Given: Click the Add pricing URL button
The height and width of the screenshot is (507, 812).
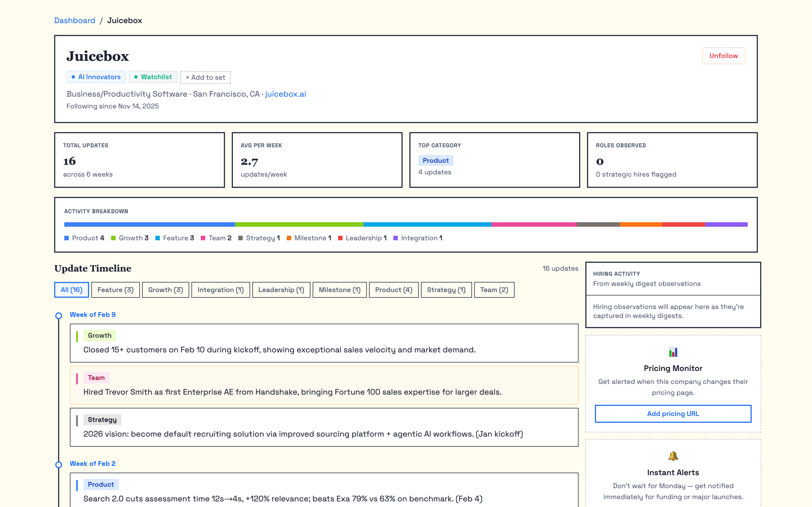Looking at the screenshot, I should (673, 413).
